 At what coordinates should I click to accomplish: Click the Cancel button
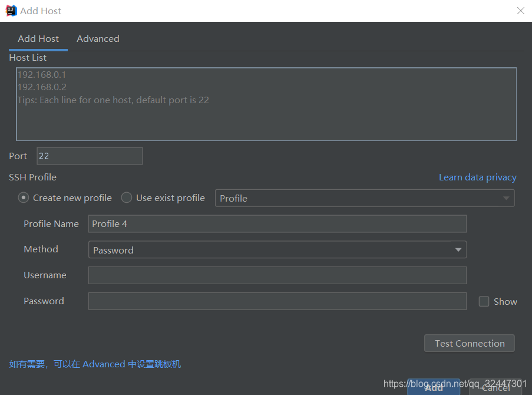click(x=495, y=387)
